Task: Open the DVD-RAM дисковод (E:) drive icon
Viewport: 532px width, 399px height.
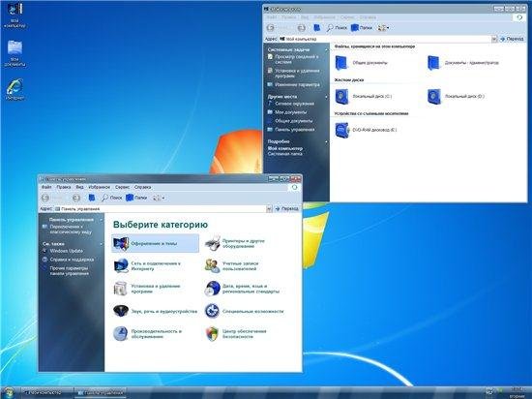Action: point(341,130)
